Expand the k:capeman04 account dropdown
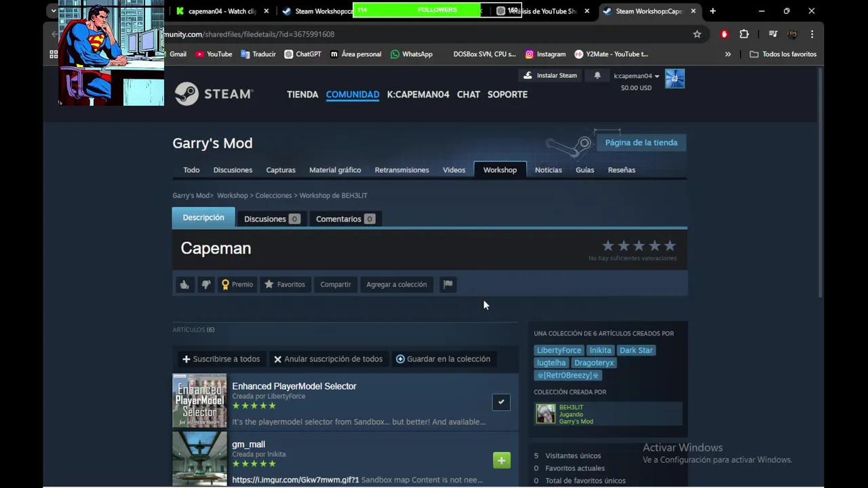This screenshot has width=868, height=488. point(637,76)
